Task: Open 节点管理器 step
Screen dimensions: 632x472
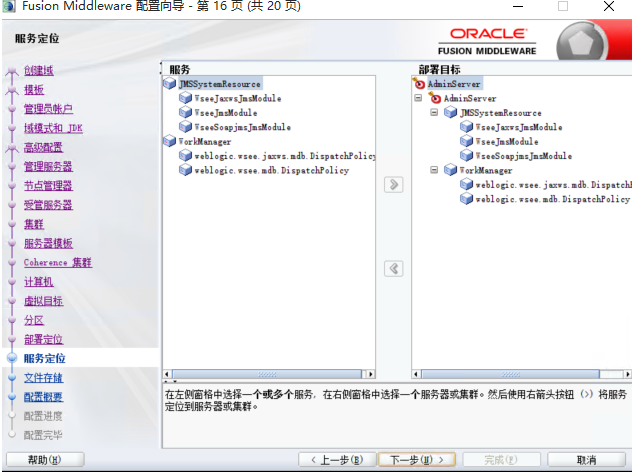Action: pyautogui.click(x=48, y=185)
